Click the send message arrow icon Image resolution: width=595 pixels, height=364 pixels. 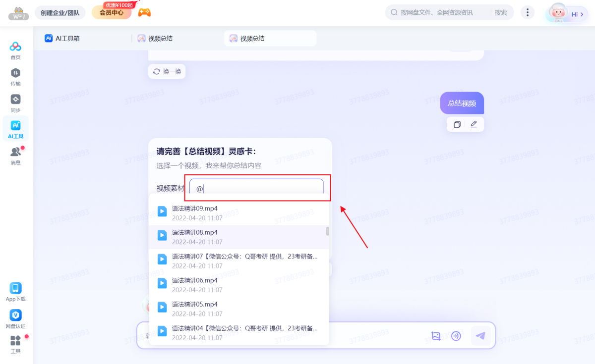pyautogui.click(x=480, y=336)
